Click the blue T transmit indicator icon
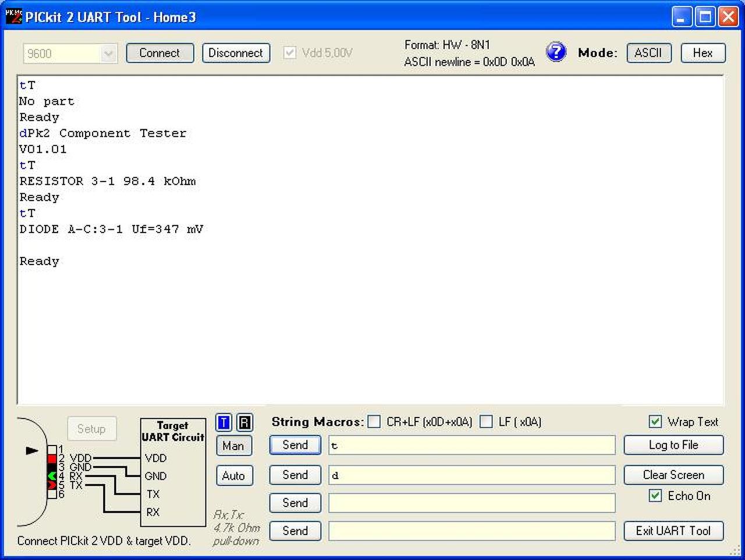Image resolution: width=745 pixels, height=560 pixels. click(x=224, y=423)
